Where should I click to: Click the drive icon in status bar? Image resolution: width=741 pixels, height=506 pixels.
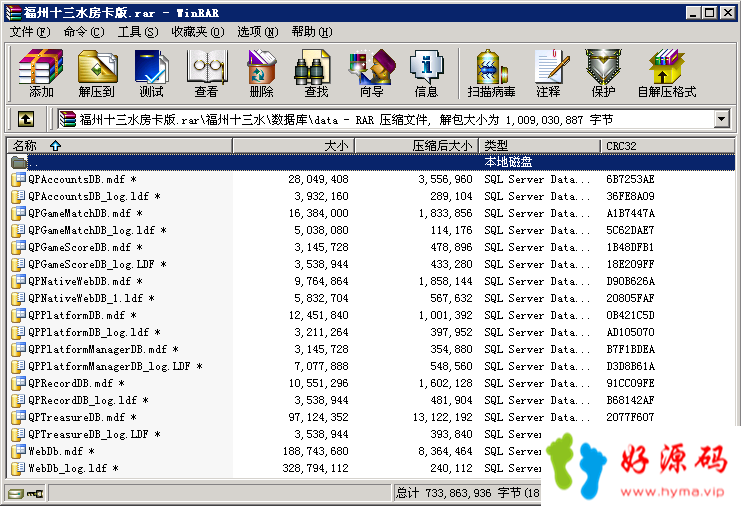pyautogui.click(x=16, y=494)
